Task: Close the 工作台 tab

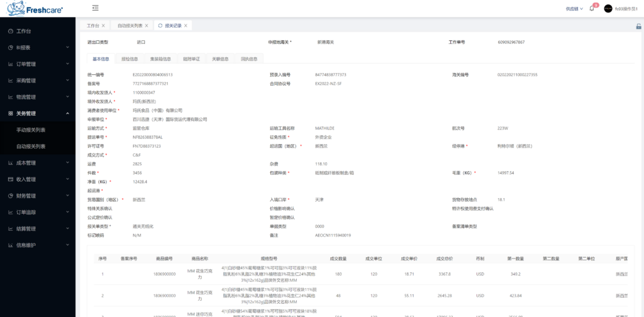Action: (x=103, y=25)
